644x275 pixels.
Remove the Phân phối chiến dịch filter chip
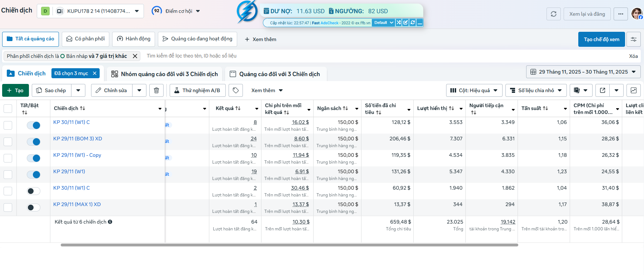click(135, 56)
